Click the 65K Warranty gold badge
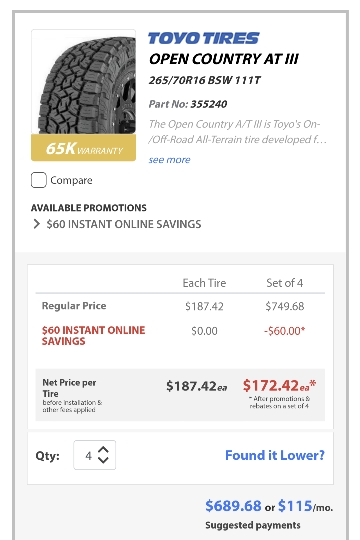The width and height of the screenshot is (360, 540). pyautogui.click(x=83, y=148)
